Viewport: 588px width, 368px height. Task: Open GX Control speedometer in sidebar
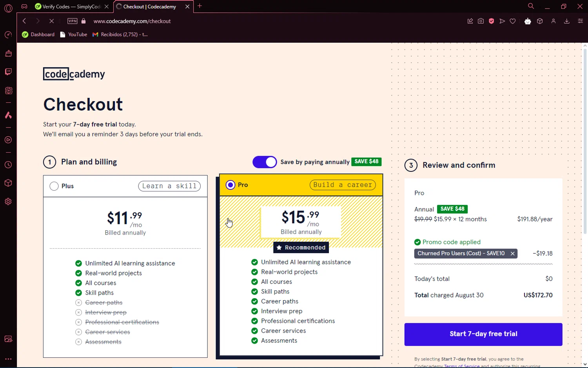(x=8, y=35)
